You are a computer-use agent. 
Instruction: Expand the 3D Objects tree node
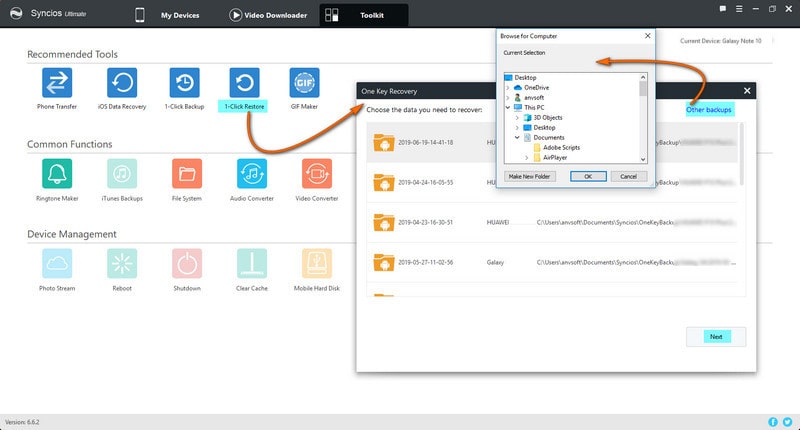pyautogui.click(x=517, y=118)
